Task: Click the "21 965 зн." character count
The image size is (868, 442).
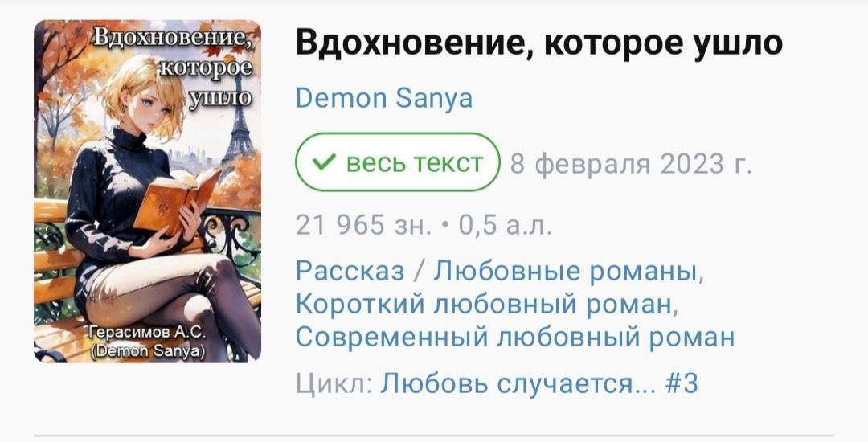Action: [363, 224]
